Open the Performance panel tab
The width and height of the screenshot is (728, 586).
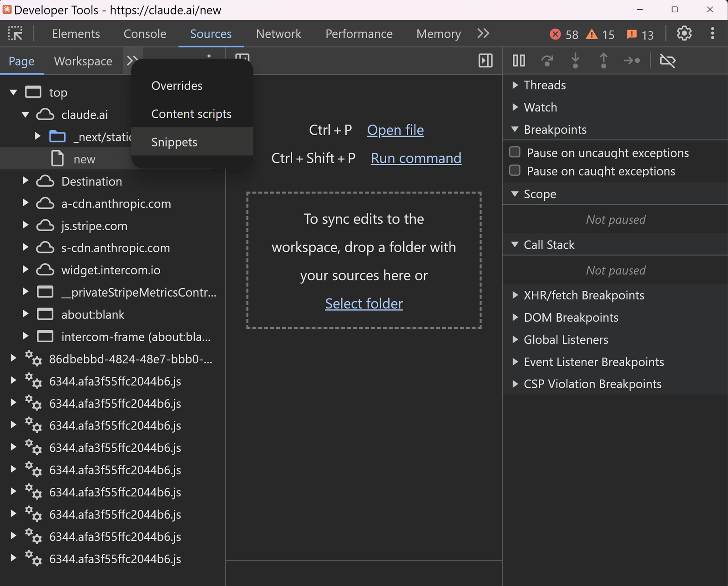point(359,34)
